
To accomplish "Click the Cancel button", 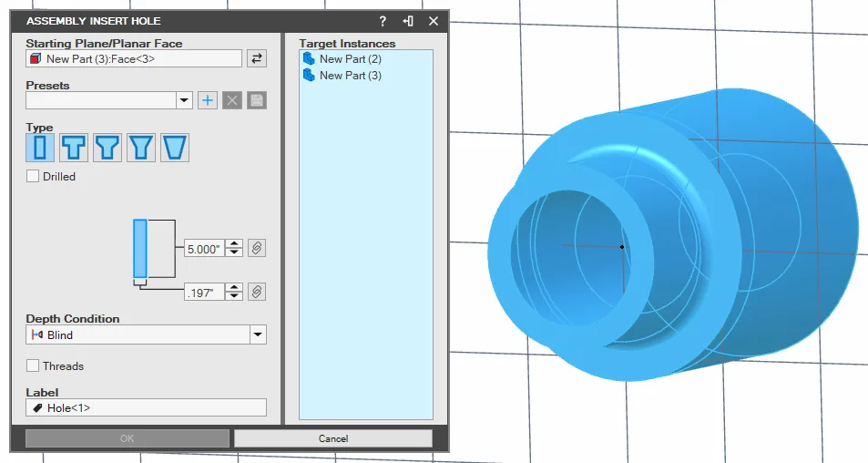I will 333,438.
